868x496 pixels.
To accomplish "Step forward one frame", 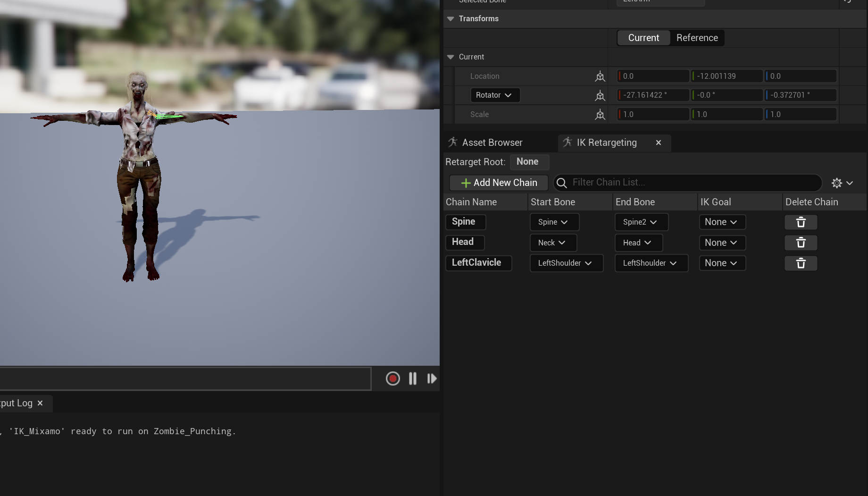I will [432, 378].
